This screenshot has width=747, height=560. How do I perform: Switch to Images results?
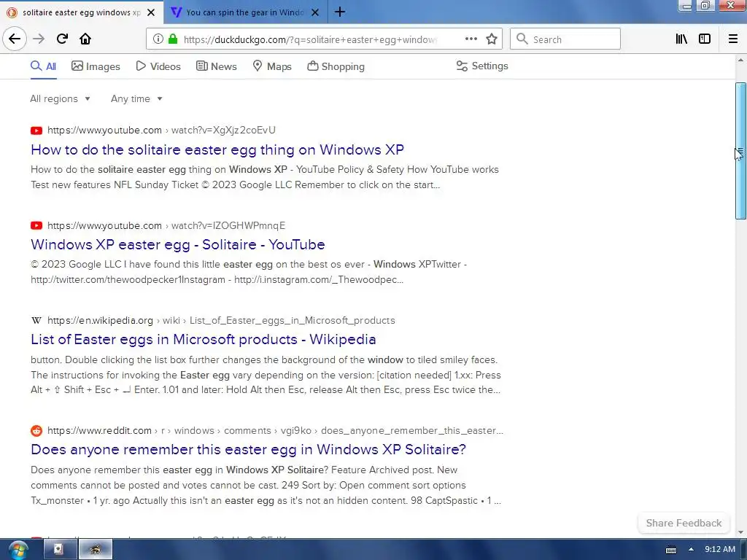tap(96, 66)
